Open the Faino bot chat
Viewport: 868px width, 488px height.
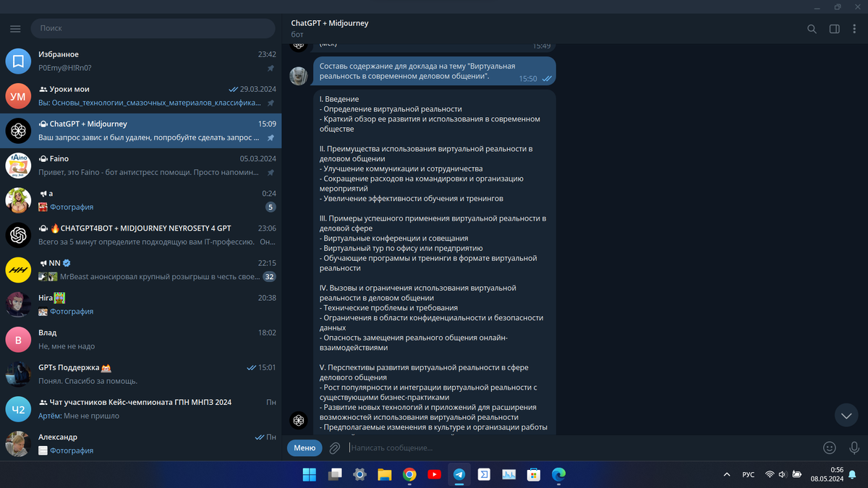coord(141,166)
